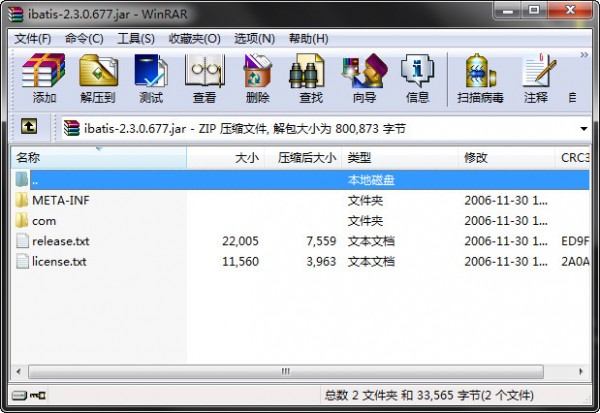Expand hidden toolbar items chevron

pos(584,55)
